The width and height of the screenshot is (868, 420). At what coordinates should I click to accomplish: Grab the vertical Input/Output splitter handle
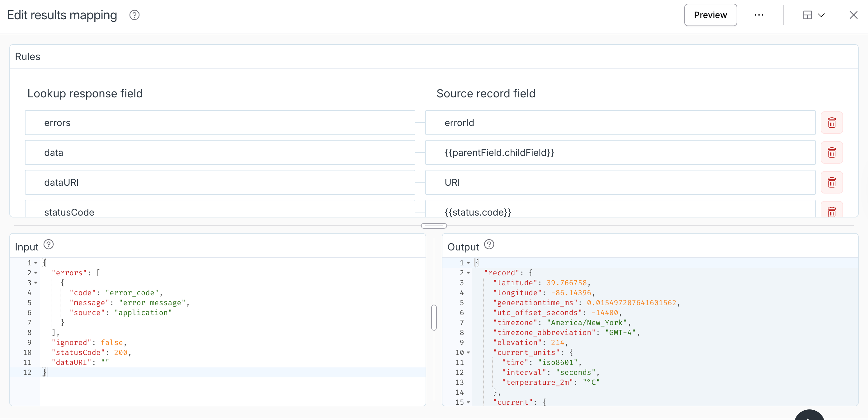click(x=434, y=318)
